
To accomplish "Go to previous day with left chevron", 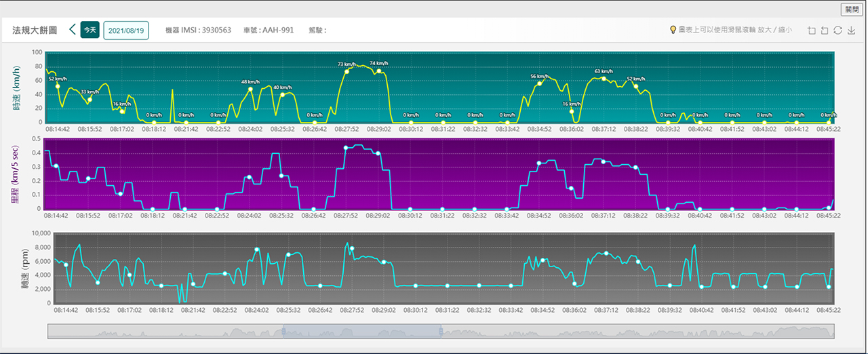I will (73, 30).
